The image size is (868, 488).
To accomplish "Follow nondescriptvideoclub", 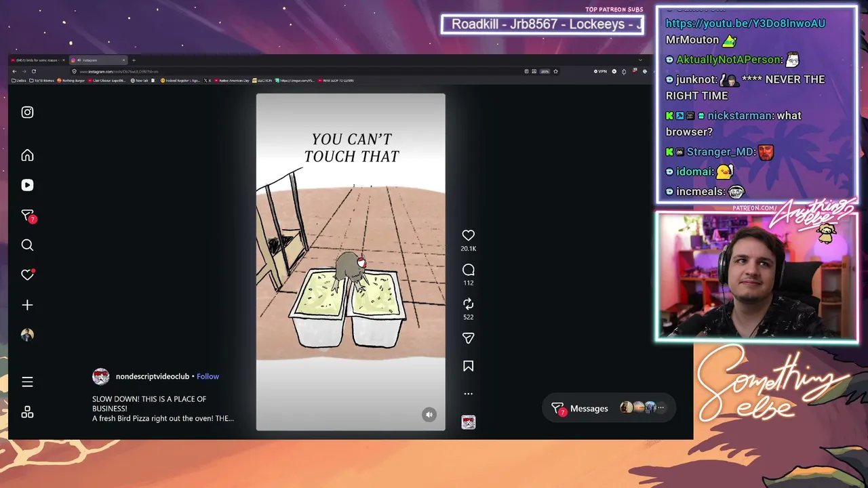I will click(208, 376).
